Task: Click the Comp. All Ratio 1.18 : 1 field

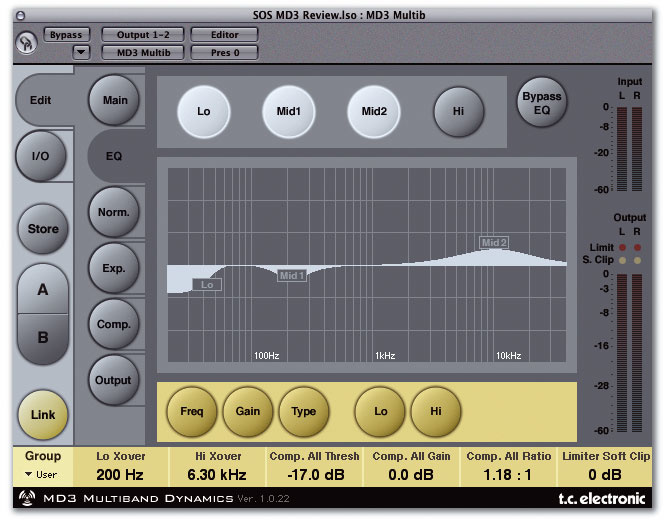Action: [508, 466]
